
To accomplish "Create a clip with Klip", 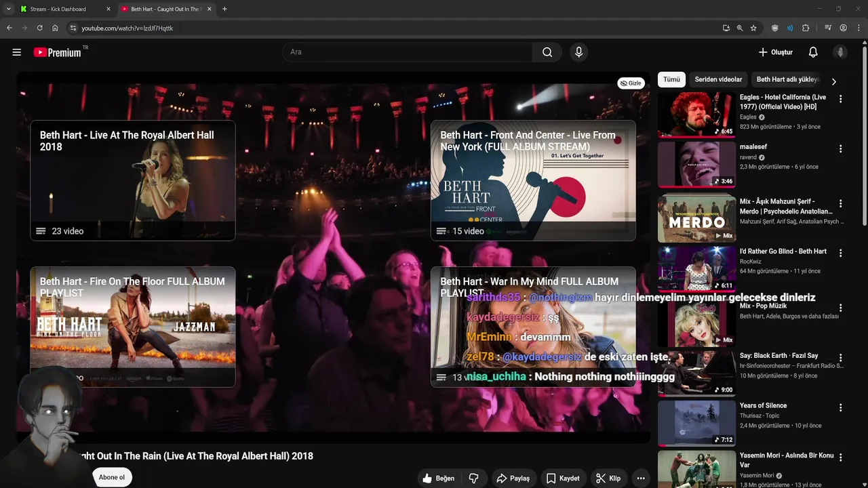I will (x=608, y=479).
